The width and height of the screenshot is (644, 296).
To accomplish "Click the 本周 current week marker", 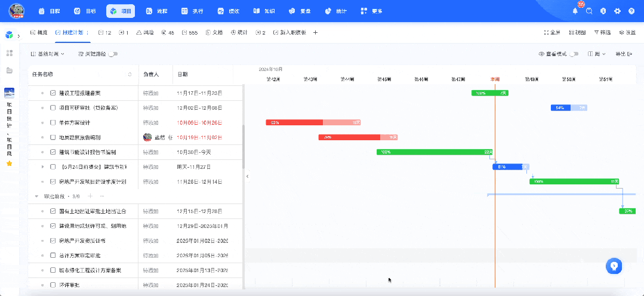I will pos(495,79).
